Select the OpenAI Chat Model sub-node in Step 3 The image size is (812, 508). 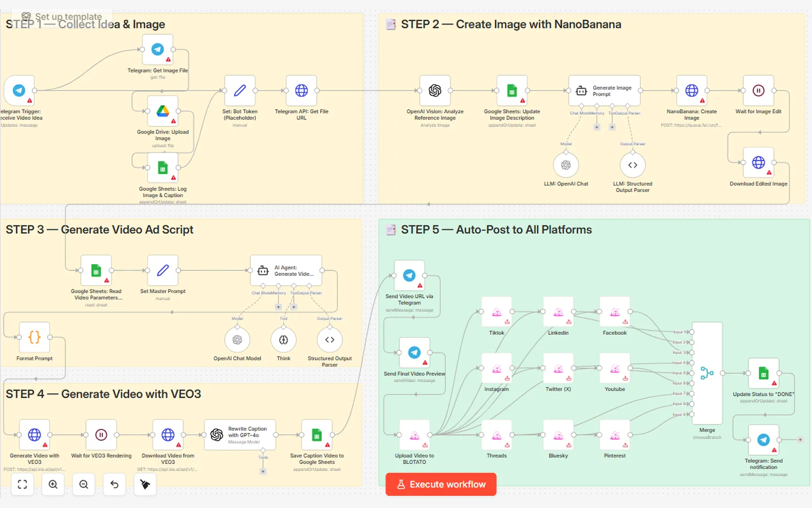237,340
